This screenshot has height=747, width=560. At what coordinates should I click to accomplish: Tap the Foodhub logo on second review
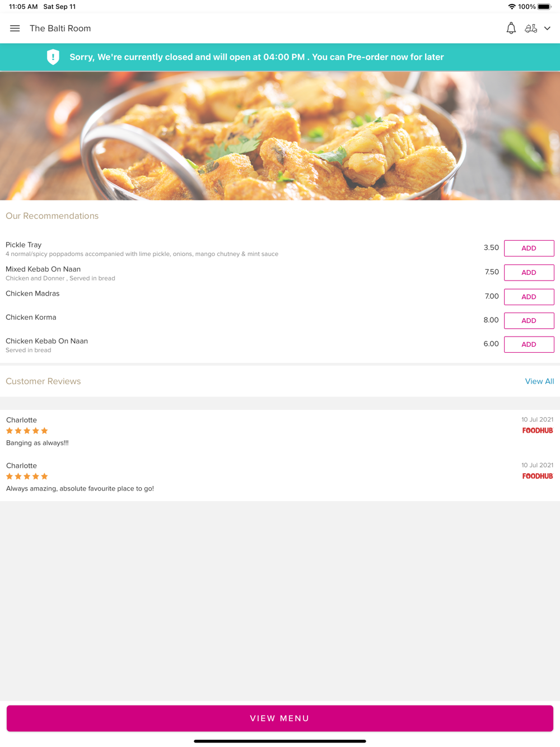537,477
